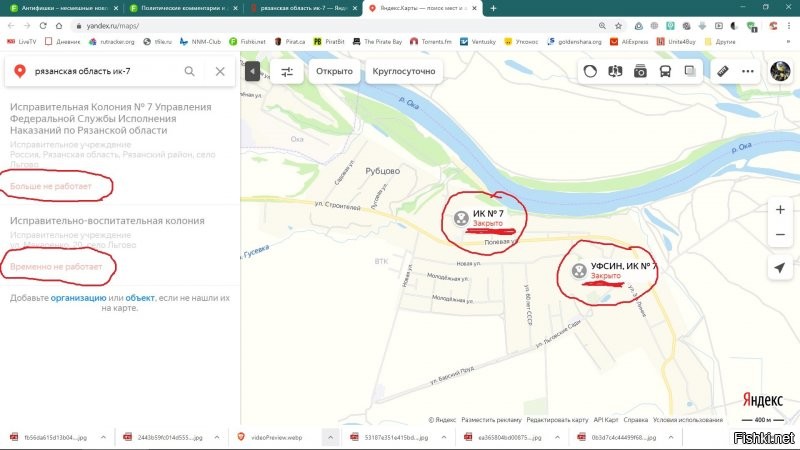Close the Яндекс.Карты tab

coord(474,8)
